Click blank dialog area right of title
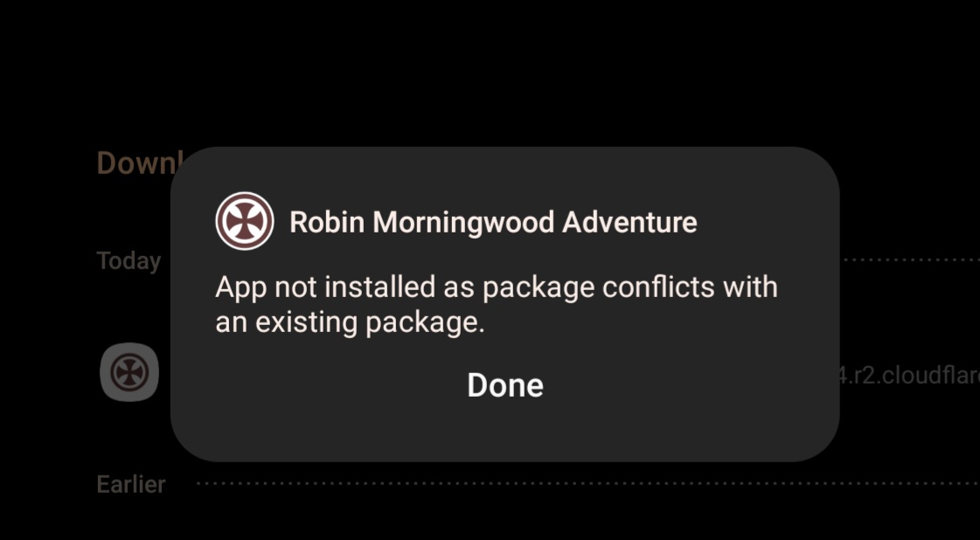This screenshot has width=980, height=540. [x=762, y=222]
